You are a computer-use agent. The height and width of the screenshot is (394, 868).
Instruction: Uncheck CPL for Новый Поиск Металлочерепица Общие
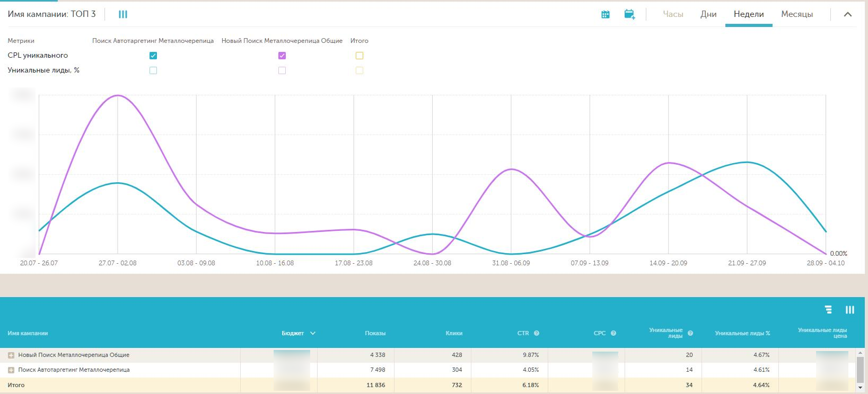click(x=282, y=56)
